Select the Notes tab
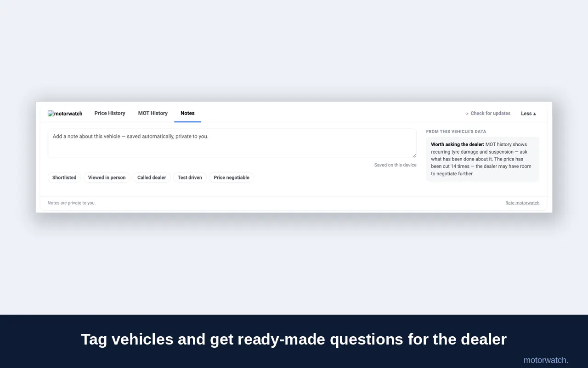The height and width of the screenshot is (368, 588). (187, 113)
